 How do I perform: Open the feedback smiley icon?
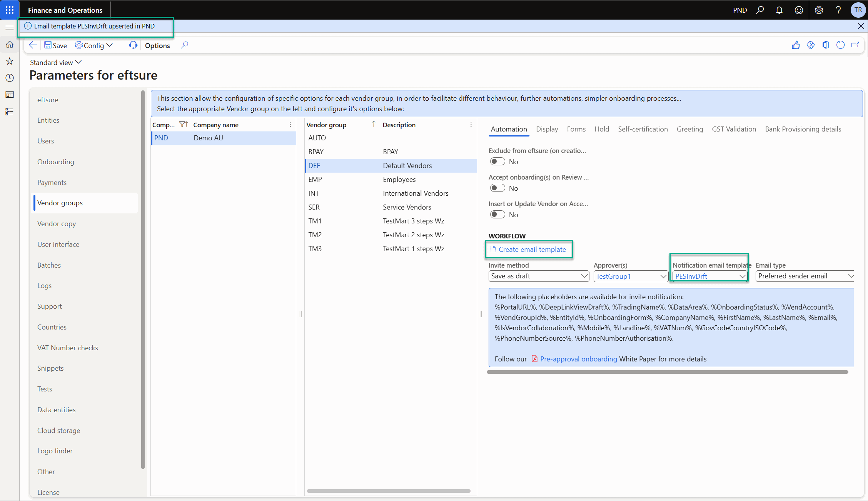[799, 10]
